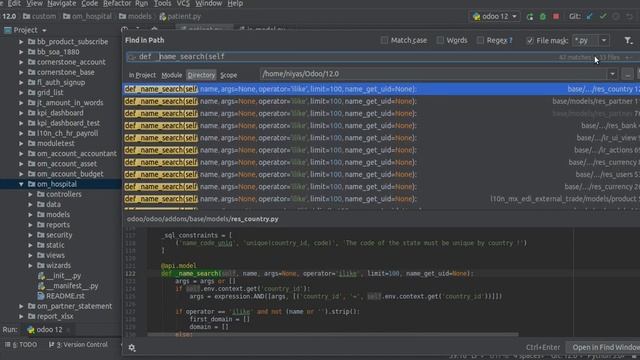This screenshot has width=640, height=360.
Task: Click the om_hospital folder icon in tree
Action: (31, 184)
